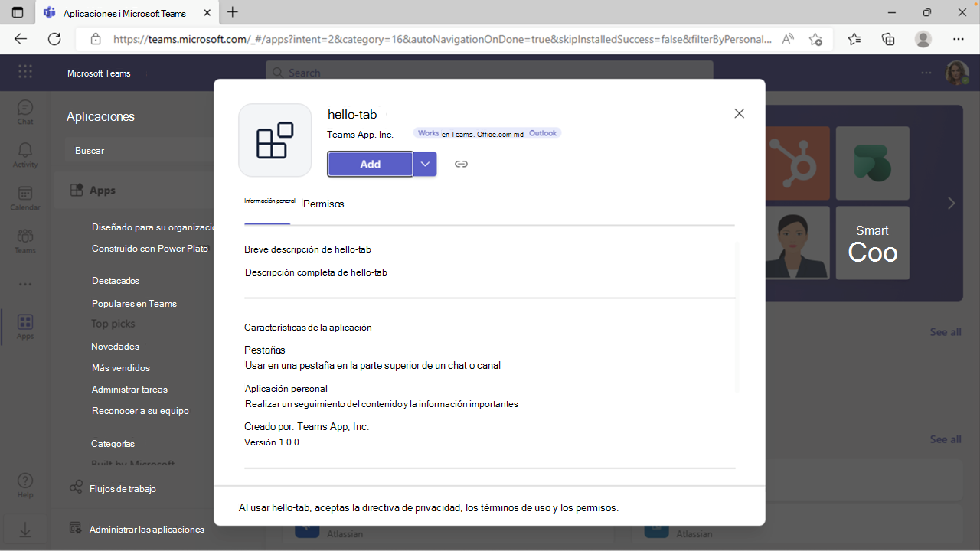Select Más vendidos category
The height and width of the screenshot is (551, 980).
point(121,368)
